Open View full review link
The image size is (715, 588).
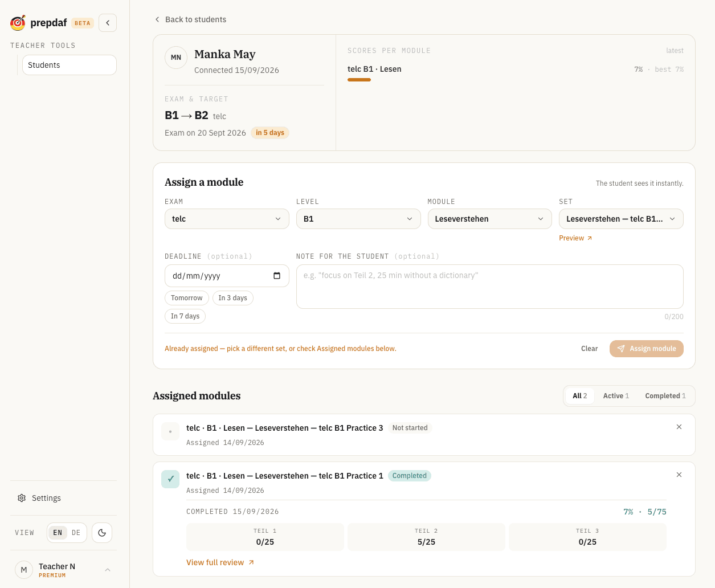pyautogui.click(x=220, y=562)
